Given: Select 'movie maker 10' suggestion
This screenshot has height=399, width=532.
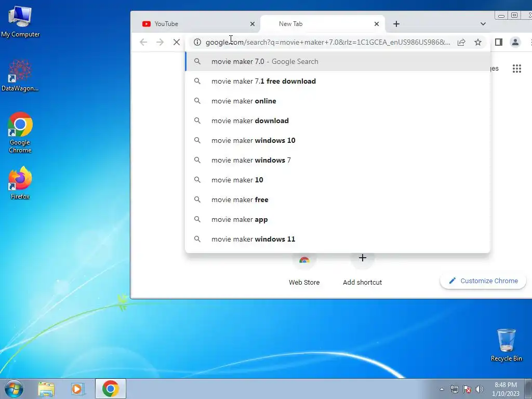Looking at the screenshot, I should pos(338,179).
